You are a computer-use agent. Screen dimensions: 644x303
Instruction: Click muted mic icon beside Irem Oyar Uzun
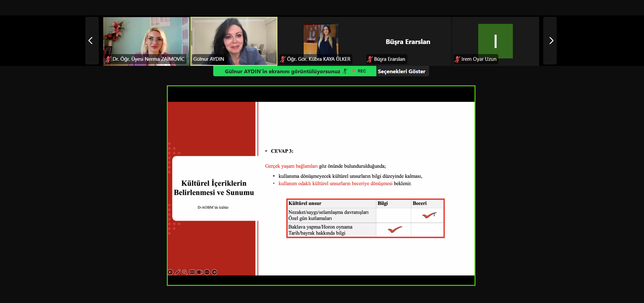point(457,59)
